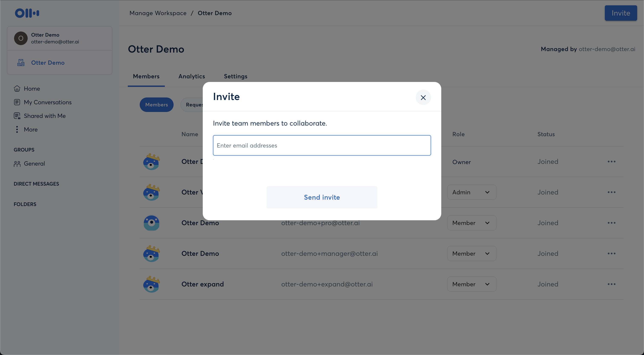This screenshot has width=644, height=355.
Task: Click the Invite button in header
Action: point(621,13)
